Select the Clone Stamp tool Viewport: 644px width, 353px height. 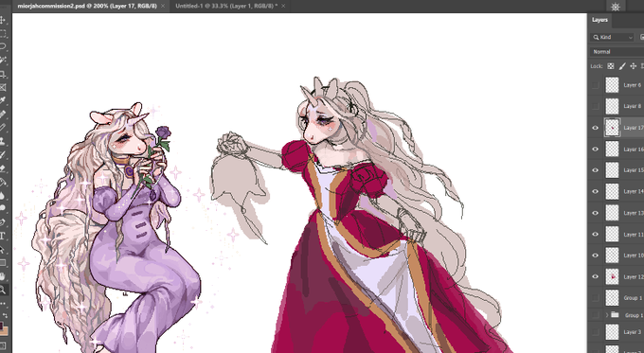coord(3,141)
